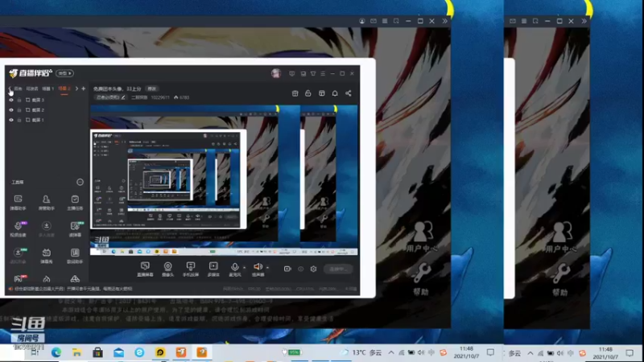644x362 pixels.
Task: Hide the 截屏 3 layer
Action: [11, 100]
